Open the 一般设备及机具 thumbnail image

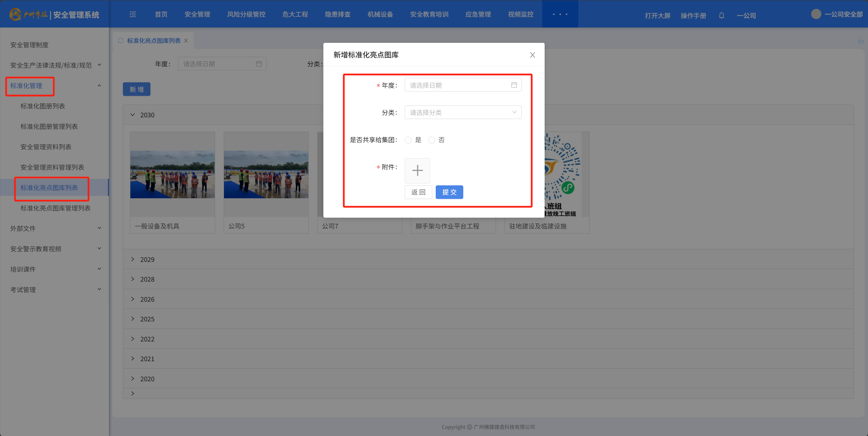(172, 174)
